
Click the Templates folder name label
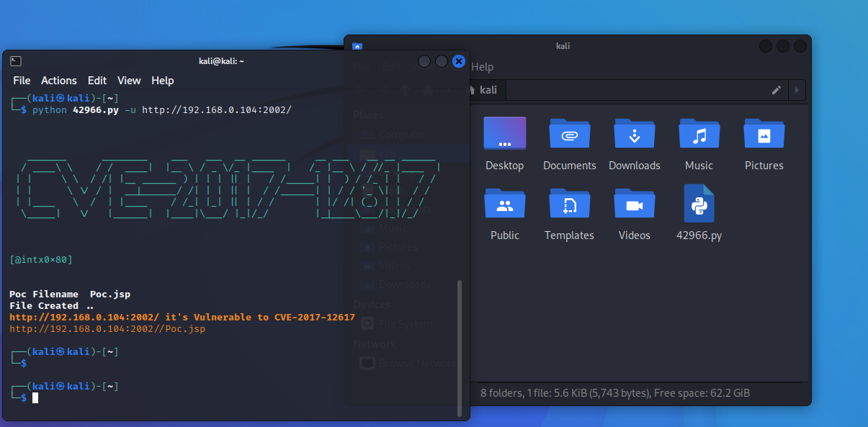click(570, 235)
